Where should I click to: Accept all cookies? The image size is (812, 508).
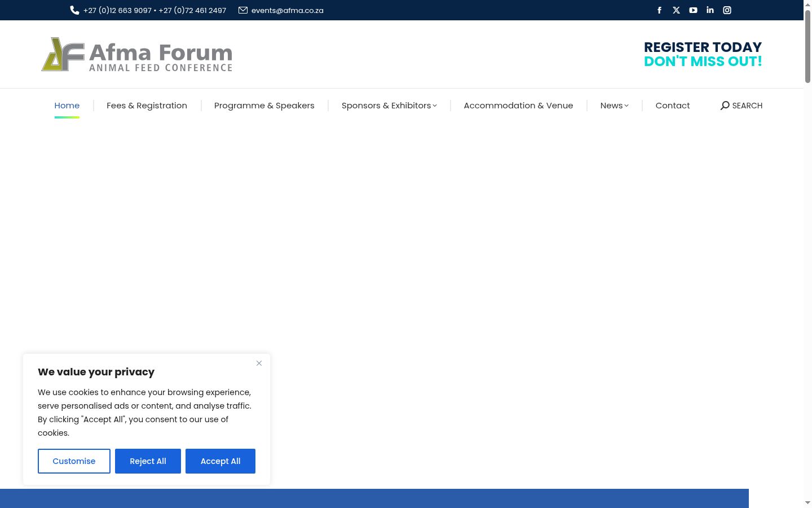[x=220, y=461]
